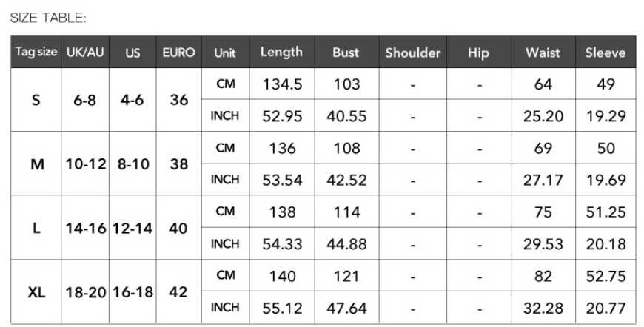The image size is (644, 327).
Task: Click the EURO column header
Action: pos(178,52)
